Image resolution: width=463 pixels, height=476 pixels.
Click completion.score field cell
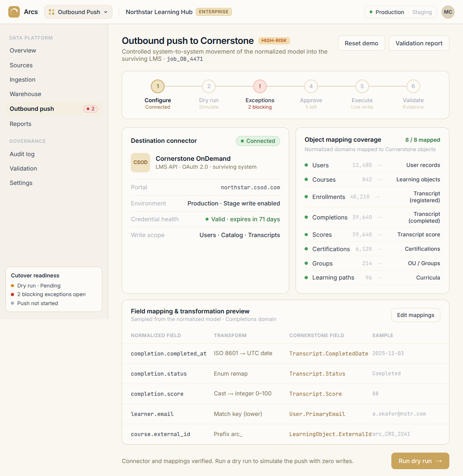tap(157, 394)
